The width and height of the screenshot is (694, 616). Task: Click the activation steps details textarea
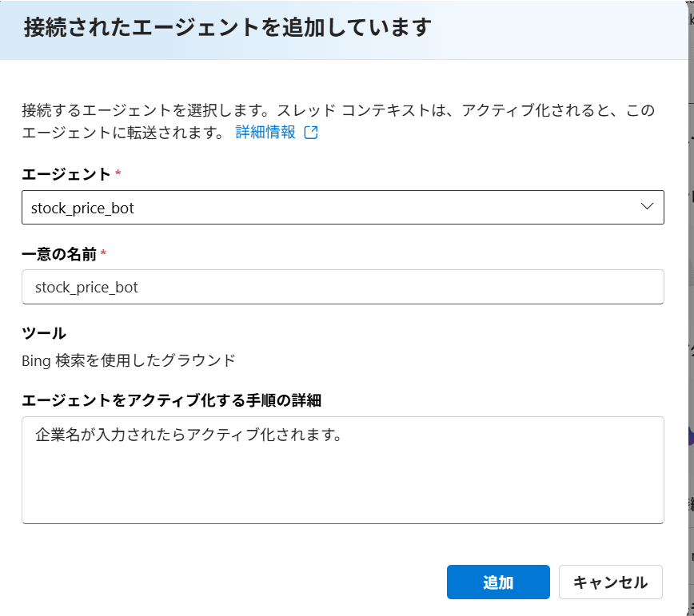pos(342,470)
